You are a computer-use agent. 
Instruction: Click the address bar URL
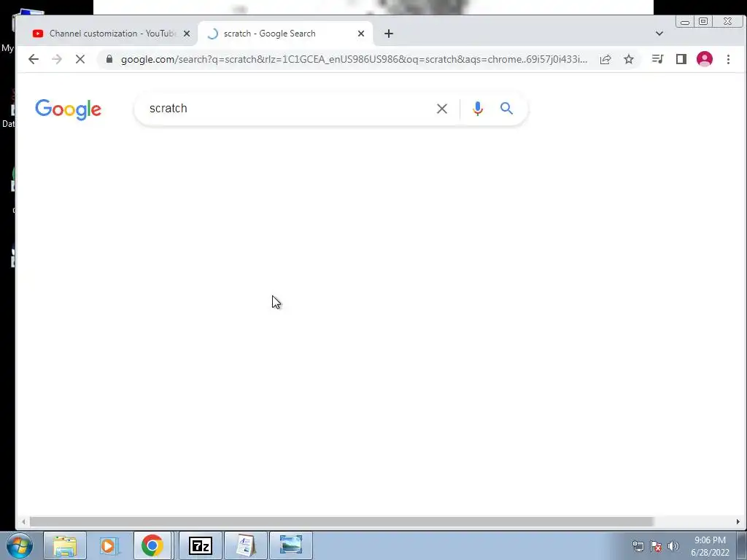[354, 60]
